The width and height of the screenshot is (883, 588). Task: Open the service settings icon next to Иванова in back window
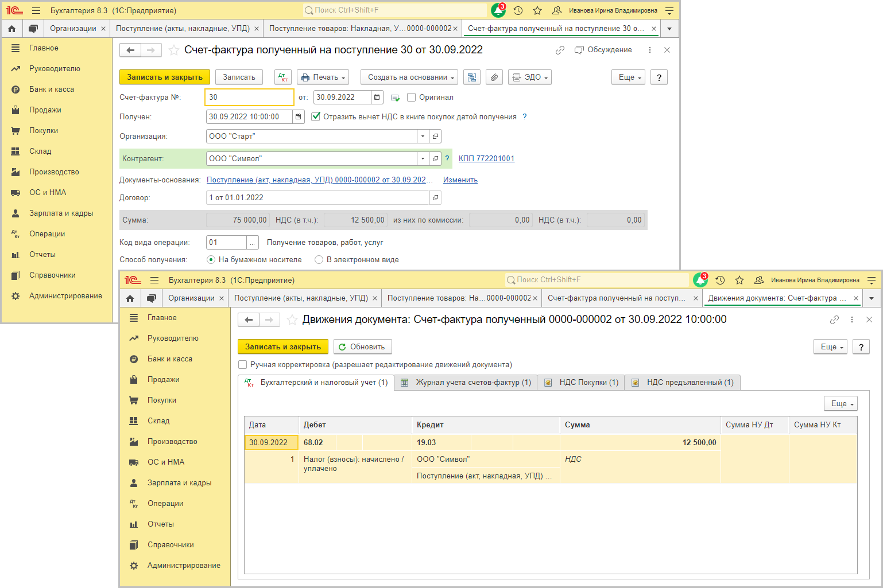[x=669, y=10]
